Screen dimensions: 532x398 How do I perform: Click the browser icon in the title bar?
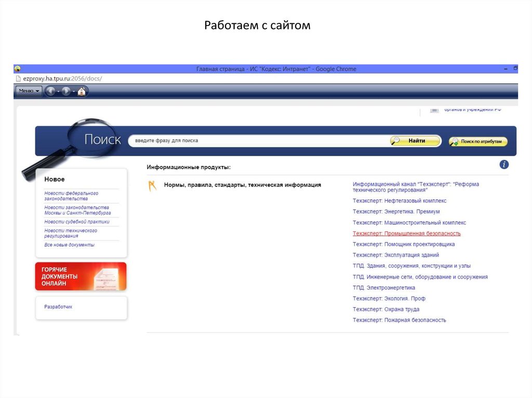click(x=17, y=68)
